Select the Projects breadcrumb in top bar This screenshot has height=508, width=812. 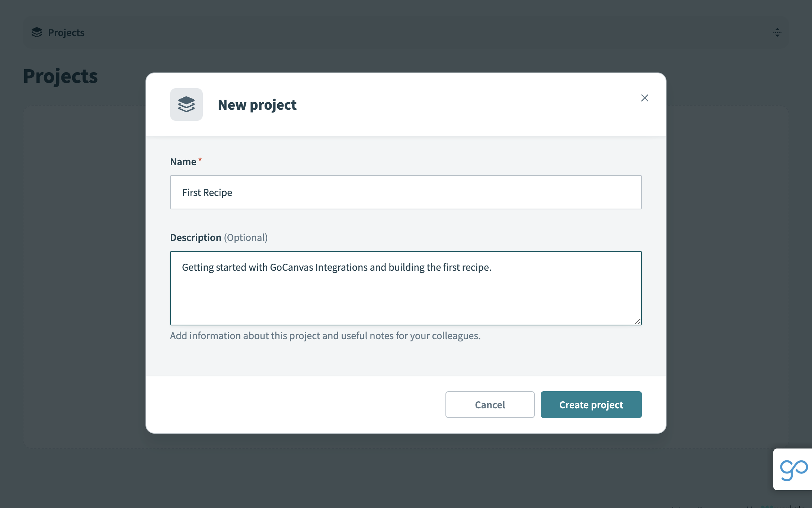coord(66,32)
